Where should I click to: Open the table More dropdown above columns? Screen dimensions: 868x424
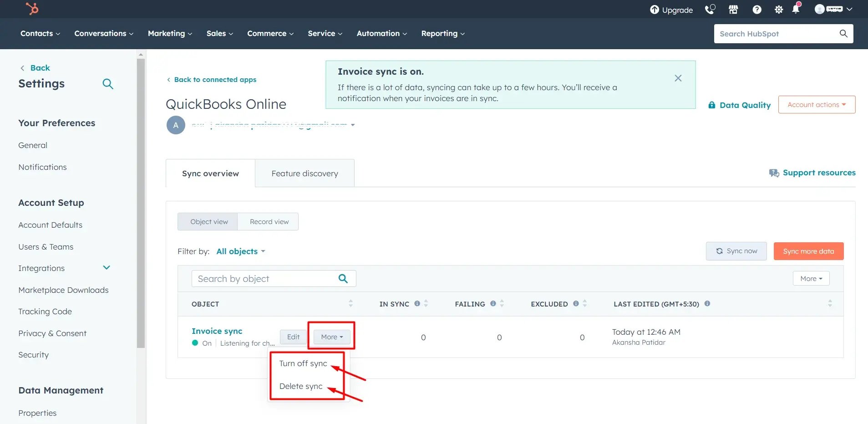[x=811, y=279]
